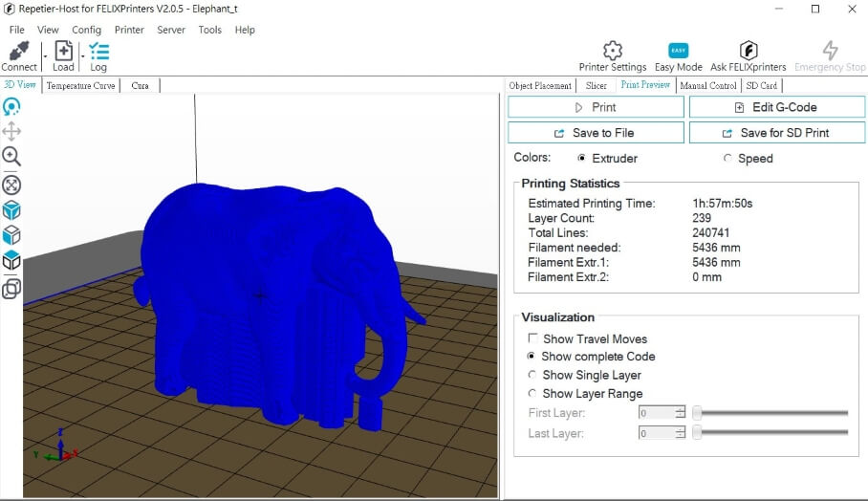Open Printer Settings gear icon
This screenshot has width=868, height=501.
(x=612, y=51)
